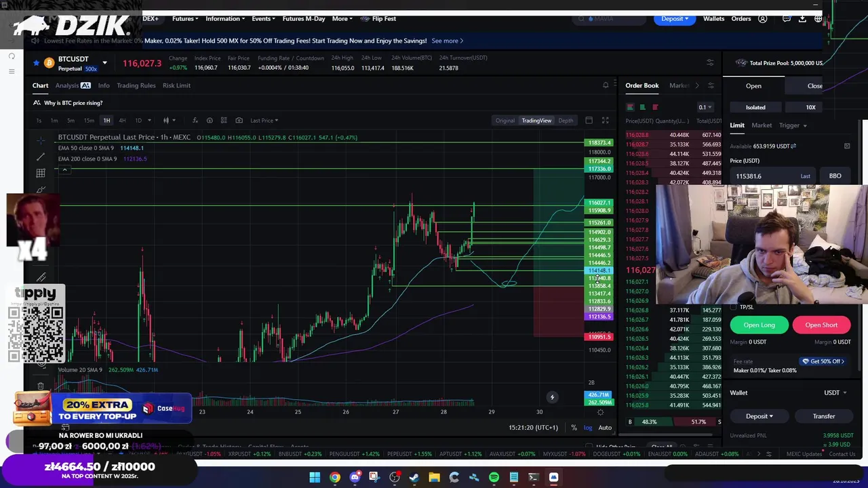The height and width of the screenshot is (488, 868).
Task: Select the Isolated margin mode button
Action: pyautogui.click(x=755, y=107)
